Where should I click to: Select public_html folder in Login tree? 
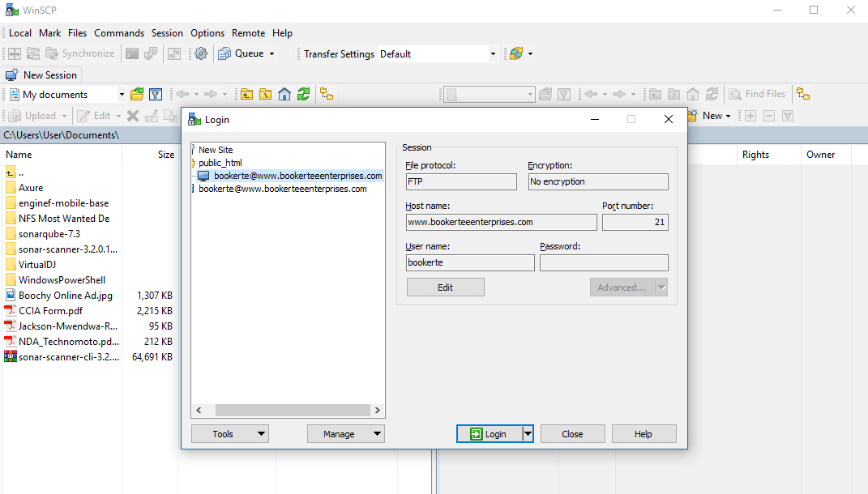pos(220,163)
